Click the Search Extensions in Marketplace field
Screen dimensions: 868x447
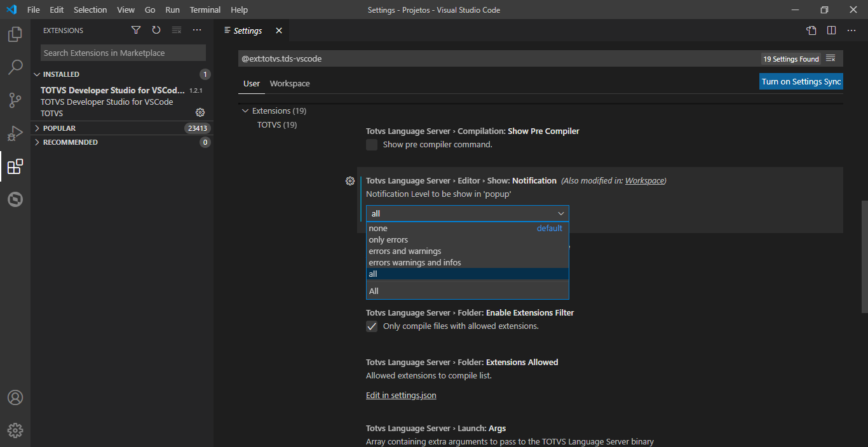(x=123, y=53)
